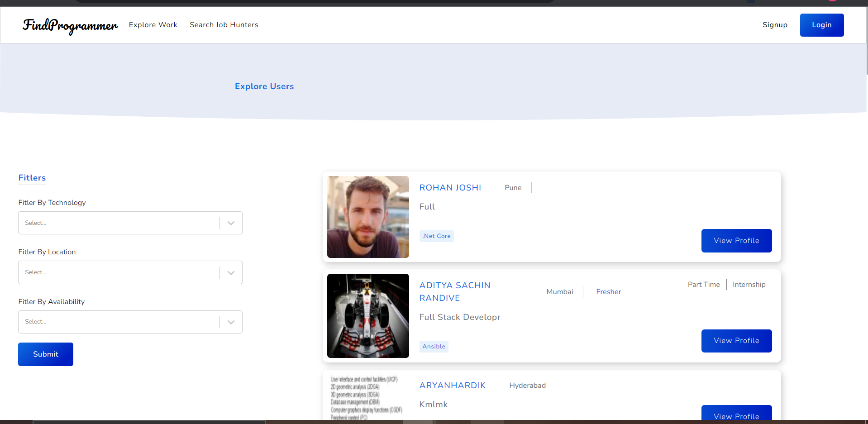The image size is (868, 424).
Task: Click Aditya Sachin Randive's profile photo
Action: [x=368, y=315]
